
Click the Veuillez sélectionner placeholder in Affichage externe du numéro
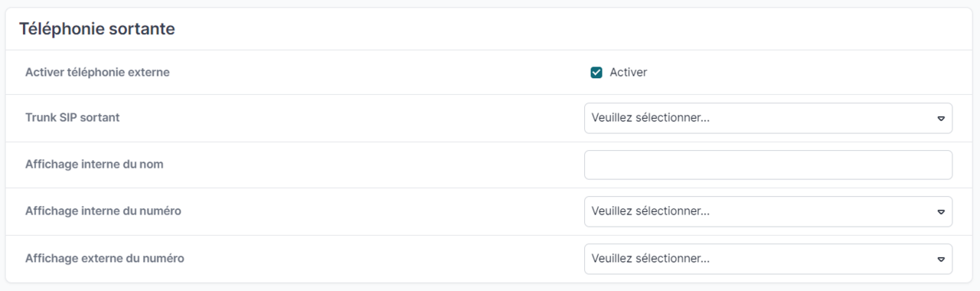[651, 259]
